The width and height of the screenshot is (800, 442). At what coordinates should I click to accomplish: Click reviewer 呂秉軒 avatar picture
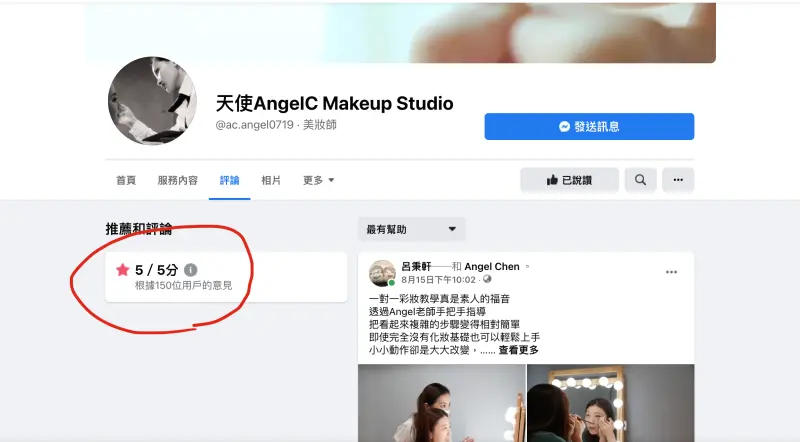(382, 273)
